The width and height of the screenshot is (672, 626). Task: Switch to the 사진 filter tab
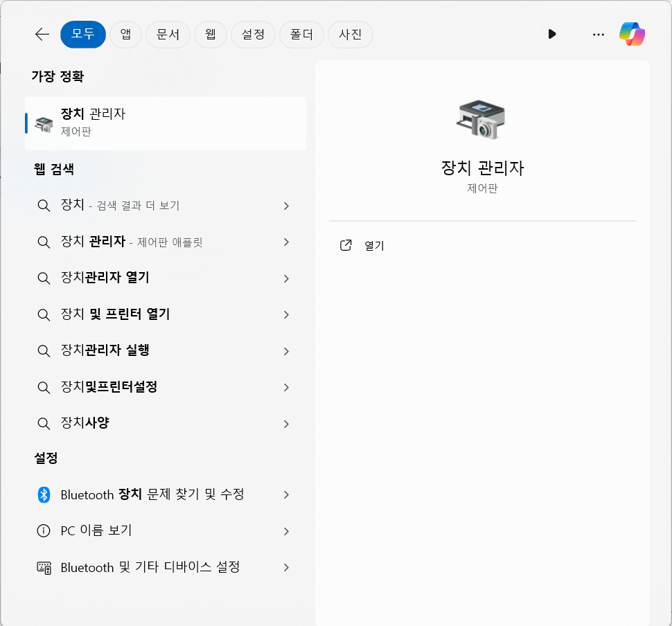coord(351,35)
